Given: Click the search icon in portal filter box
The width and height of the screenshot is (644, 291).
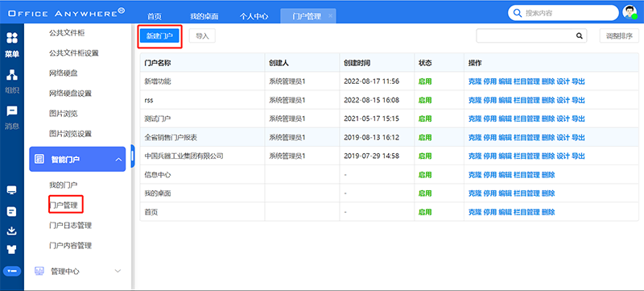Looking at the screenshot, I should (x=579, y=35).
